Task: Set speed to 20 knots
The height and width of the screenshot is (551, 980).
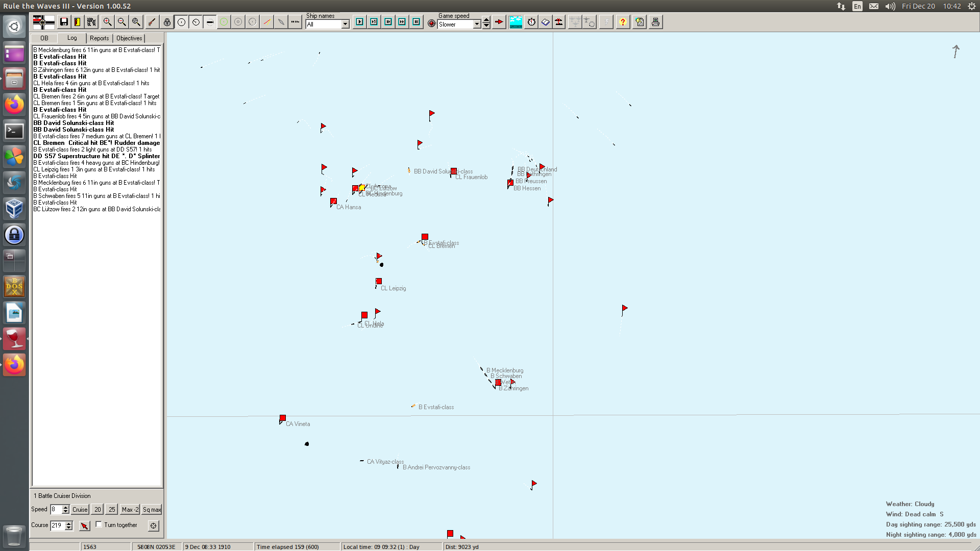Action: point(97,509)
